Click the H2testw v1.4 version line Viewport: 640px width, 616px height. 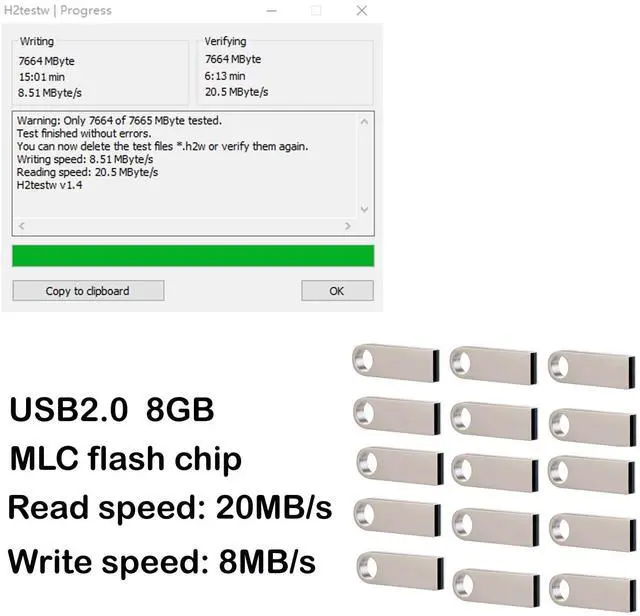[49, 185]
